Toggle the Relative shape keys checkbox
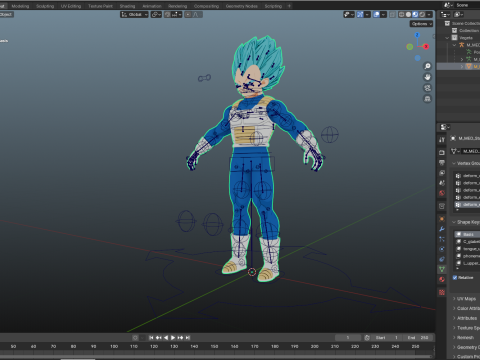The width and height of the screenshot is (480, 360). [455, 277]
